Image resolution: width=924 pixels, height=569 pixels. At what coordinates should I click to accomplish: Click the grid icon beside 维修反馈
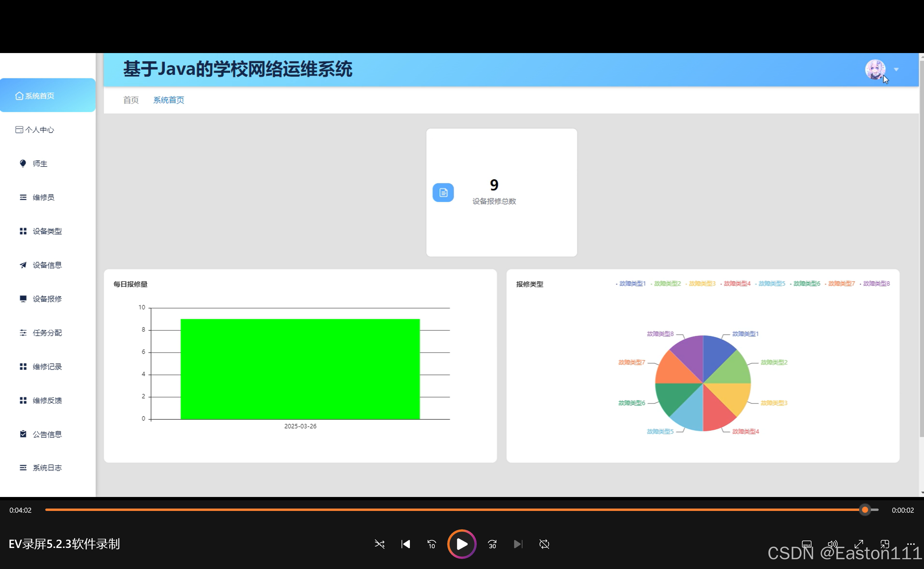click(x=23, y=400)
